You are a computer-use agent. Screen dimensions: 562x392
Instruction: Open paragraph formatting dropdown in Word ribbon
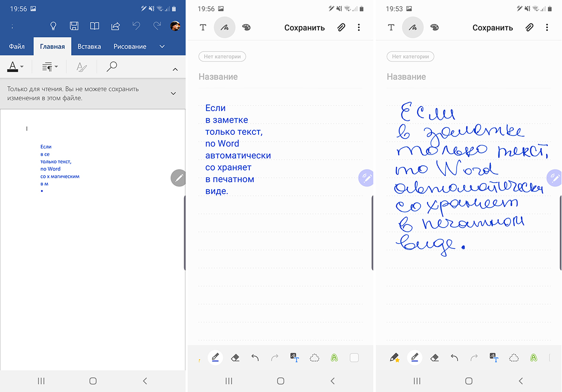[50, 67]
